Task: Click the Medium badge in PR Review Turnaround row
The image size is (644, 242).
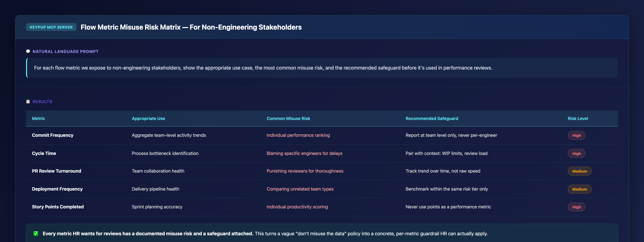Action: pyautogui.click(x=579, y=171)
